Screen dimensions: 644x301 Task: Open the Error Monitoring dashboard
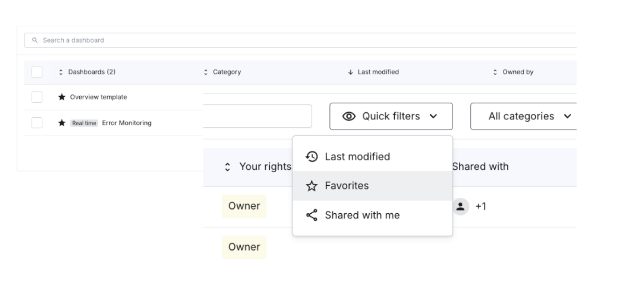tap(127, 123)
